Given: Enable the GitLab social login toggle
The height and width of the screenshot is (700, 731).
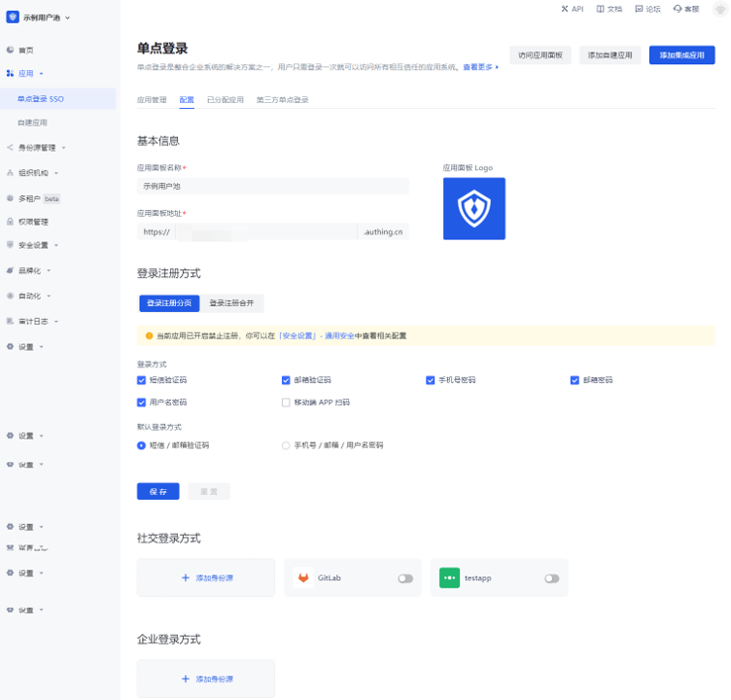Looking at the screenshot, I should 405,578.
